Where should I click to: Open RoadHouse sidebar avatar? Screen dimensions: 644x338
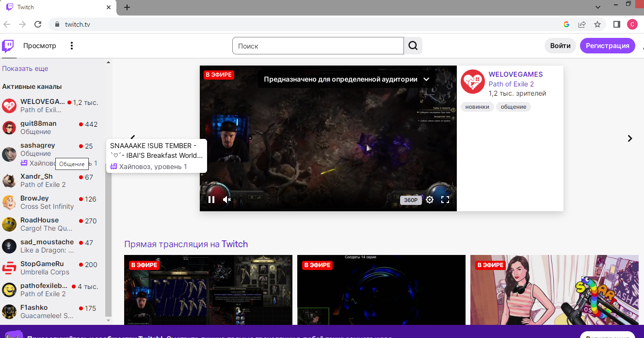click(x=9, y=224)
